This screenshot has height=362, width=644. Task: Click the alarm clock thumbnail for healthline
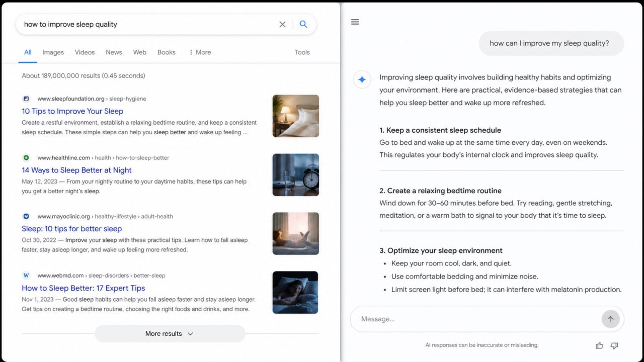click(296, 175)
